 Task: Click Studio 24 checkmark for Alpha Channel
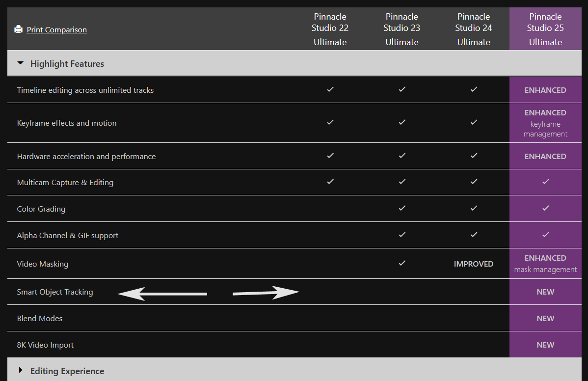click(474, 235)
